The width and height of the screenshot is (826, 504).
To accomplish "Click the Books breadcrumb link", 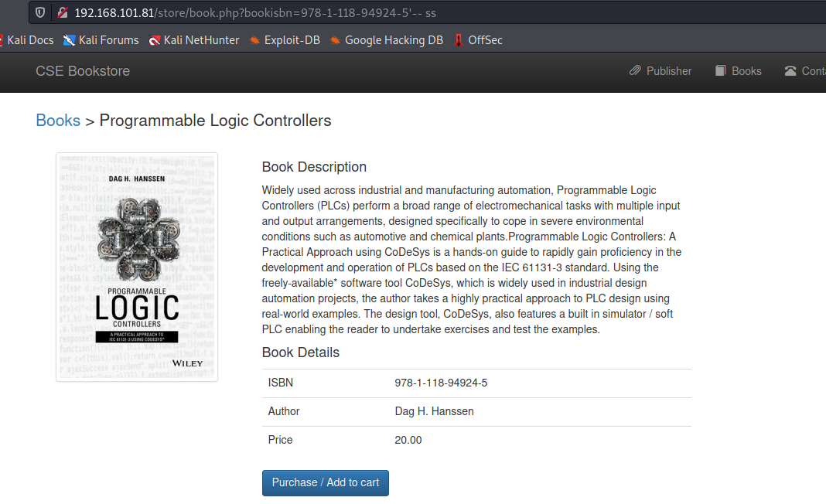I will coord(58,121).
